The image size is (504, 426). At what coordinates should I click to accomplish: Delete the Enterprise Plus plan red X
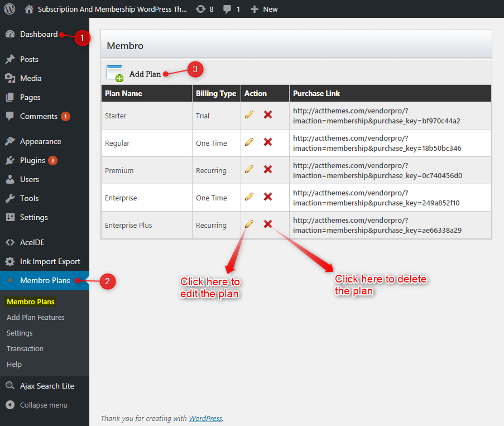click(268, 224)
